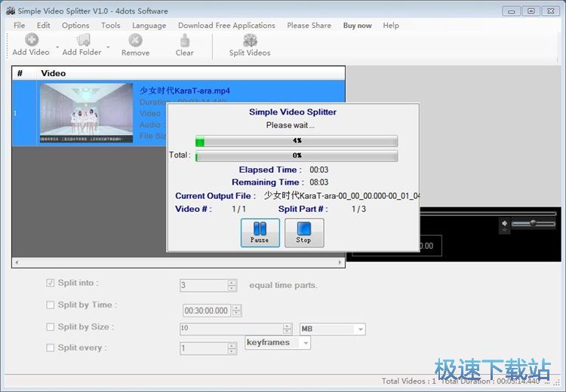Click the Remove toolbar icon
566x392 pixels.
tap(135, 40)
